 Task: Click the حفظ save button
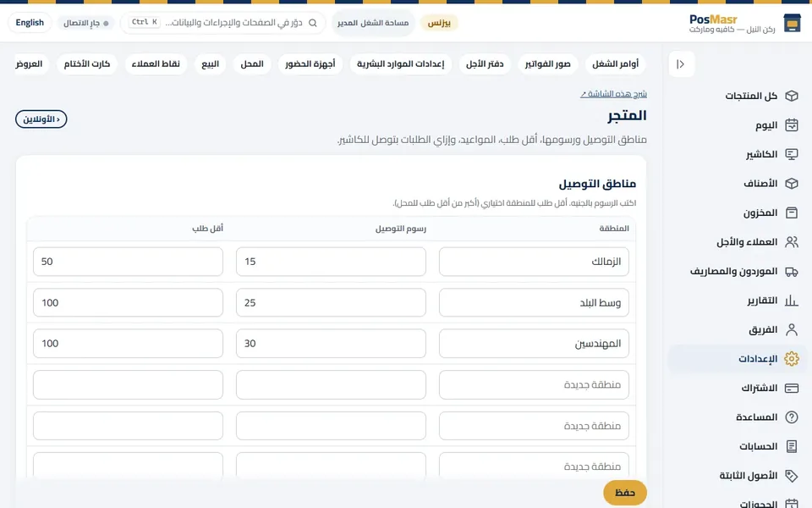(x=625, y=493)
